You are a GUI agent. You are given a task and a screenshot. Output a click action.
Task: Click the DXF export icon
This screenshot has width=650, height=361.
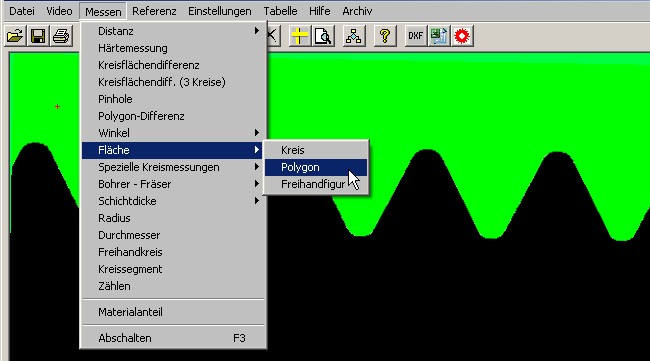pyautogui.click(x=415, y=36)
